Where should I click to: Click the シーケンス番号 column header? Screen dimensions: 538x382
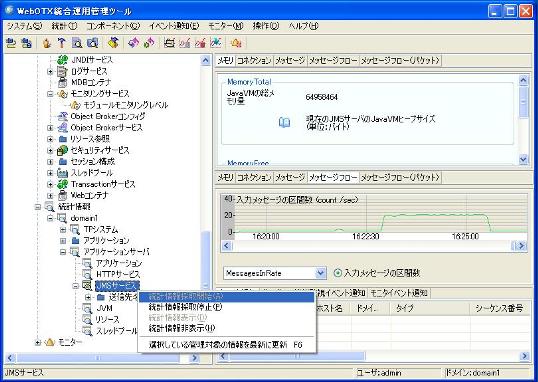pyautogui.click(x=500, y=308)
